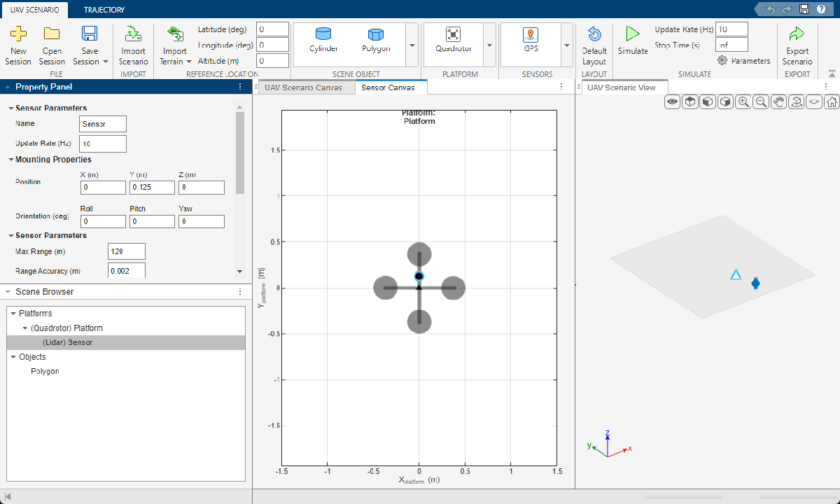Toggle visibility with the eye icon
This screenshot has width=840, height=504.
click(673, 101)
